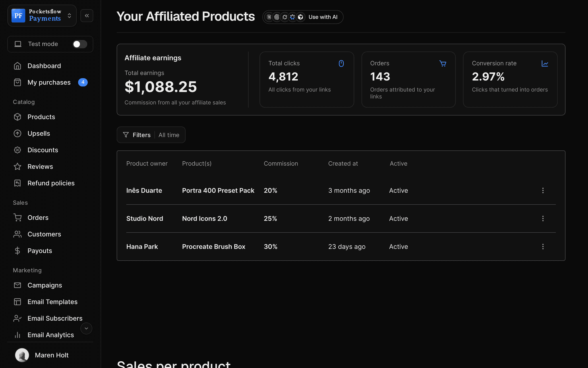Click the My purchases badge showing 4
This screenshot has width=588, height=368.
click(x=83, y=82)
